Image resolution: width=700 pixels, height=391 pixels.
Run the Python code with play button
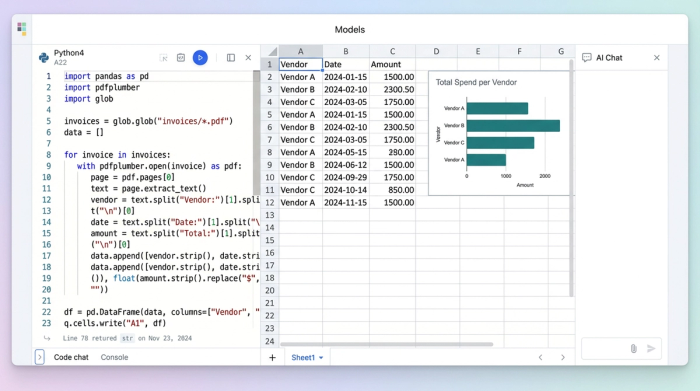[x=200, y=58]
